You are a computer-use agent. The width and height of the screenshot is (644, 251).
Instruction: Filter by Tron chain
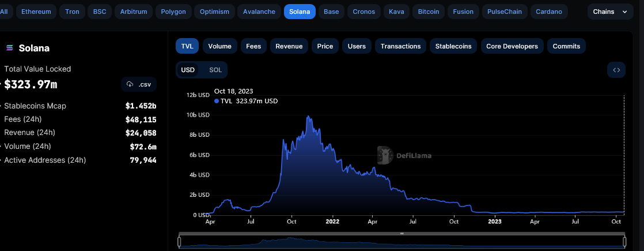(72, 12)
